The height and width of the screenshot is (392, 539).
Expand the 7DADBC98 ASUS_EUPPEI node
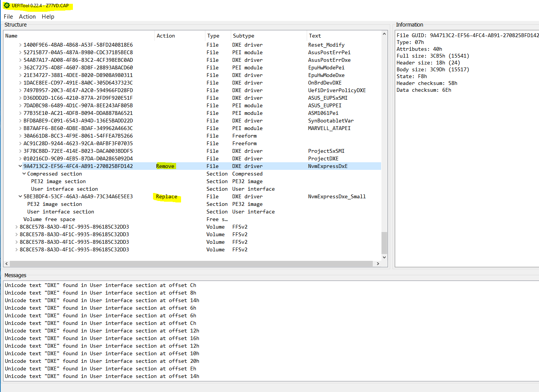click(20, 105)
